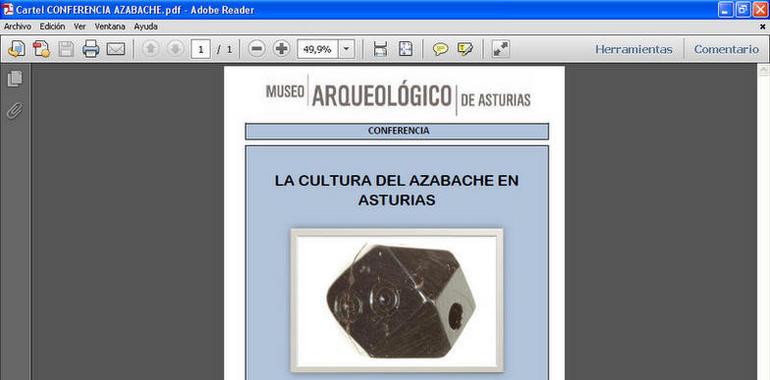Switch to read mode expand icon
The height and width of the screenshot is (380, 770).
pos(501,49)
